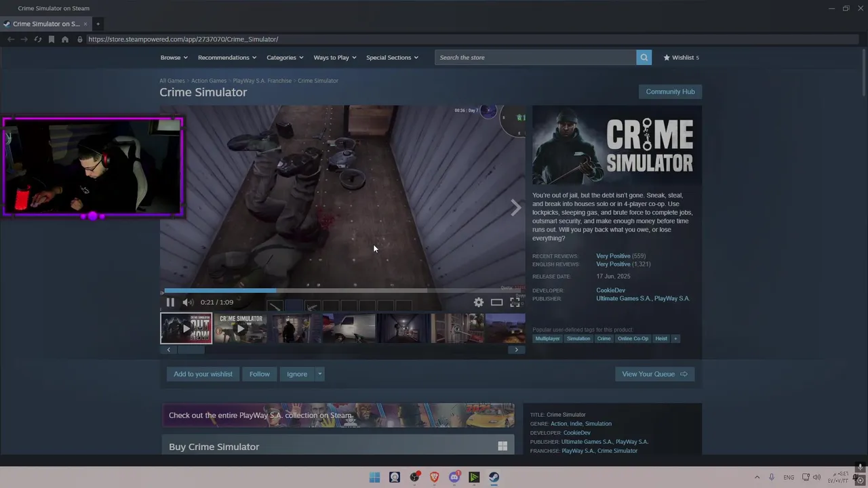The height and width of the screenshot is (488, 868).
Task: Click the Windows platform icon in Buy box
Action: pos(502,446)
